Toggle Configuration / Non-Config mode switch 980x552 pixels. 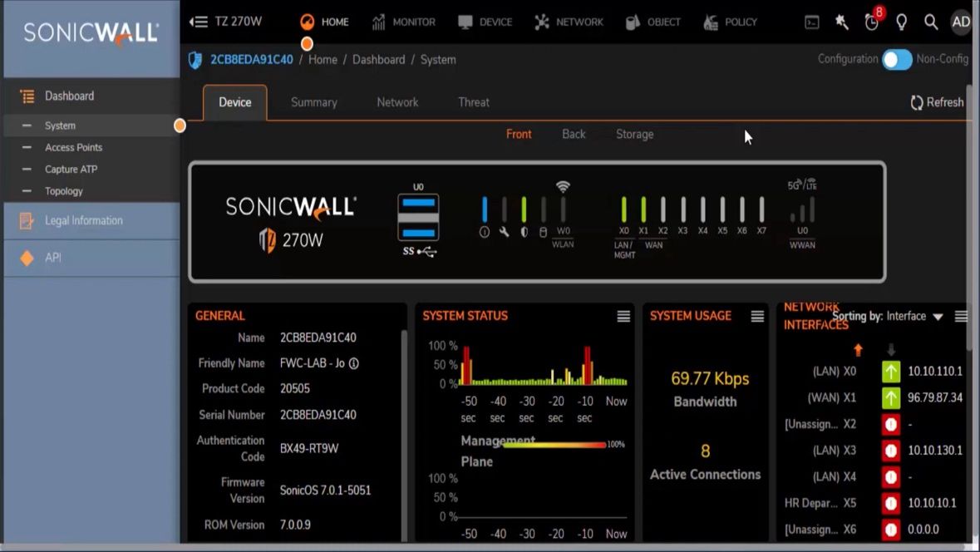click(x=897, y=59)
